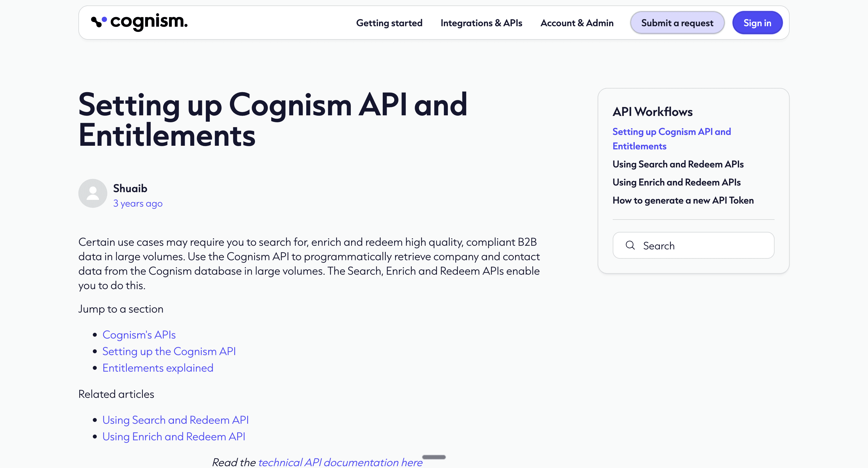Jump to Cognism's APIs section
Screen dimensions: 868x468
(139, 335)
